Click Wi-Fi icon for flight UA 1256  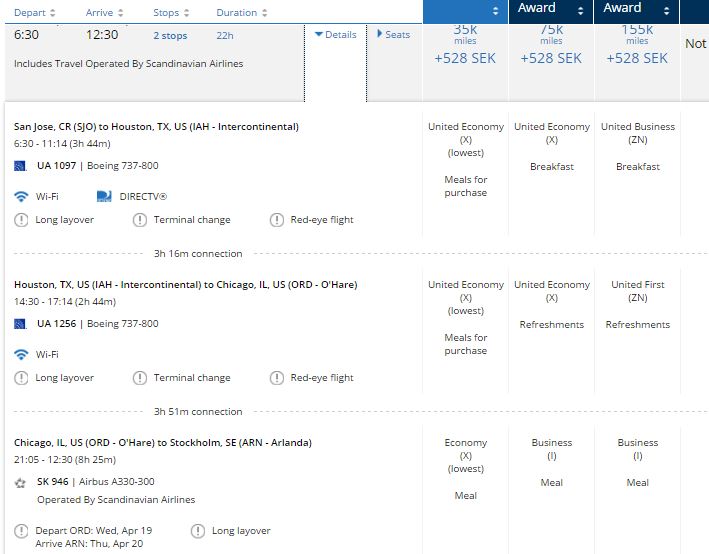(21, 355)
